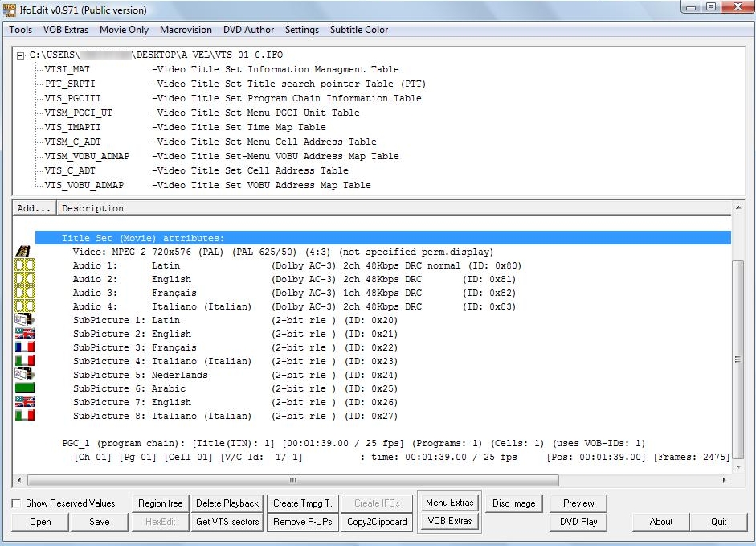Click the Description column header

coord(394,208)
